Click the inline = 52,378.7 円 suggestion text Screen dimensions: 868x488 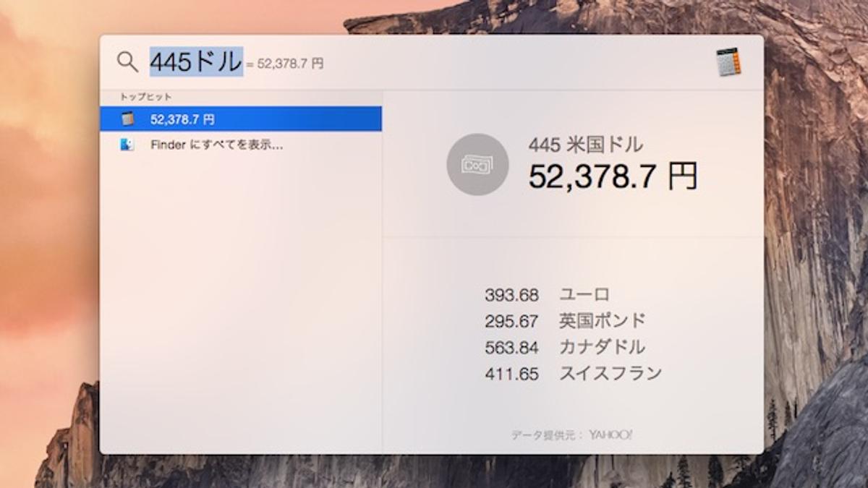(x=284, y=64)
